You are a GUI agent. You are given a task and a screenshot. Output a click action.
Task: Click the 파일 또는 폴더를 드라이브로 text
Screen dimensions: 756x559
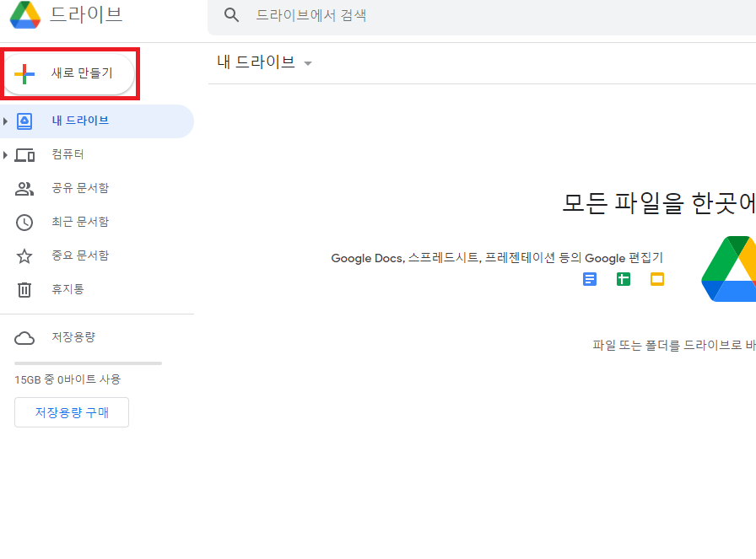pyautogui.click(x=674, y=345)
